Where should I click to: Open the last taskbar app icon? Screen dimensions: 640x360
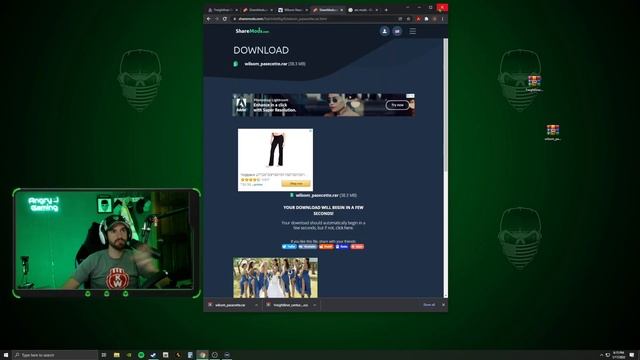(227, 355)
